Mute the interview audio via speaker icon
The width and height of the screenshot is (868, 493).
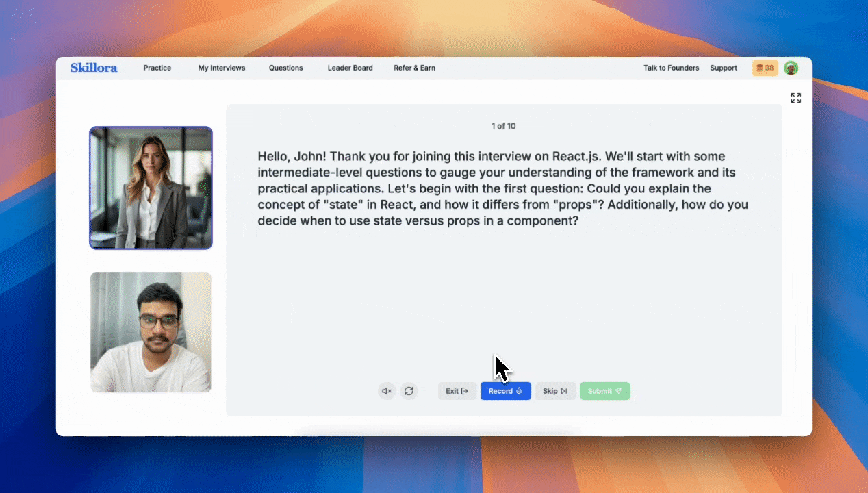coord(386,390)
